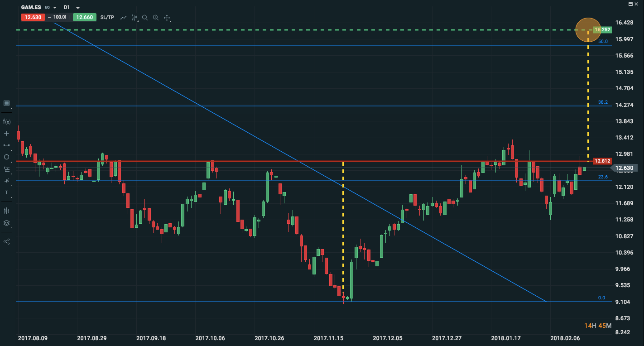Click the red 12.630 sell price button

pyautogui.click(x=33, y=18)
